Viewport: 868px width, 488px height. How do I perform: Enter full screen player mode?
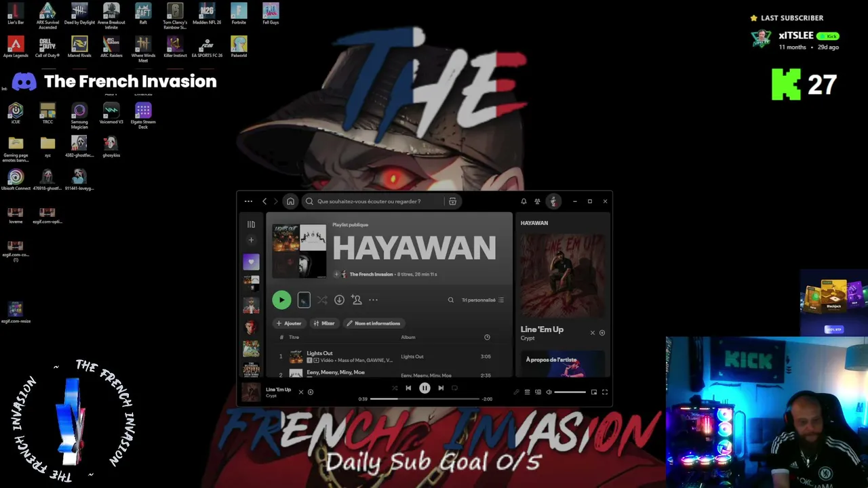pos(605,392)
